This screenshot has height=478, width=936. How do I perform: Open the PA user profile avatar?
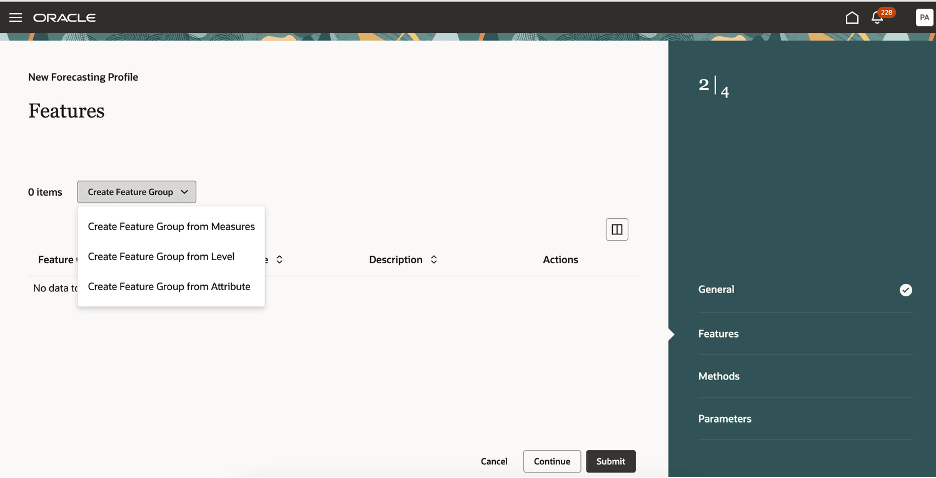[923, 18]
